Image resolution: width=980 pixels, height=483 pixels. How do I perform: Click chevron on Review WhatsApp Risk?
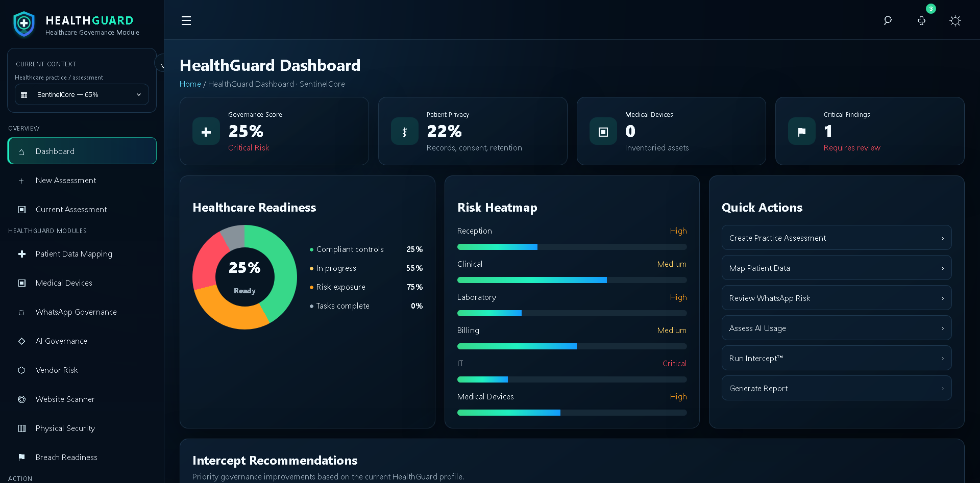point(943,298)
